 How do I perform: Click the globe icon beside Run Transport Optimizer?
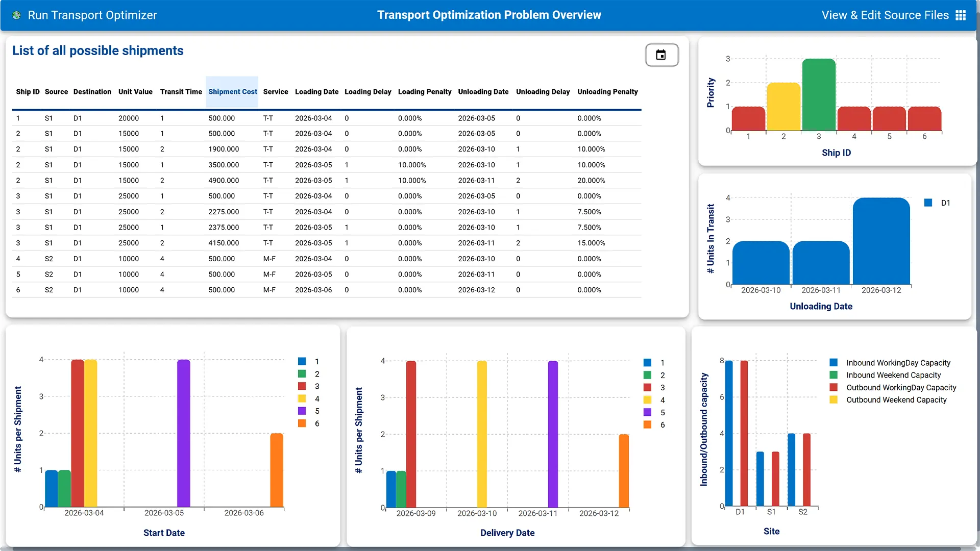coord(17,15)
